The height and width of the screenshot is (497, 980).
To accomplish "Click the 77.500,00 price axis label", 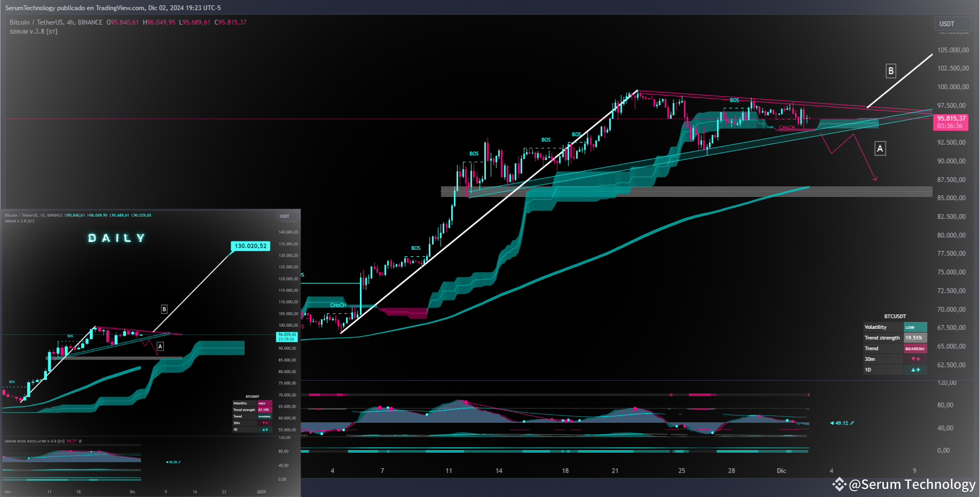I will coord(952,254).
